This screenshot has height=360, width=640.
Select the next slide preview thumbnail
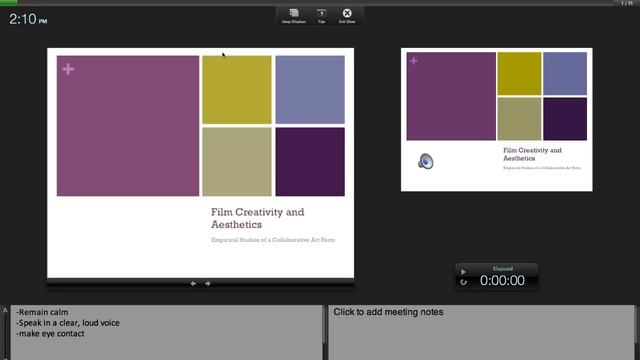click(497, 120)
